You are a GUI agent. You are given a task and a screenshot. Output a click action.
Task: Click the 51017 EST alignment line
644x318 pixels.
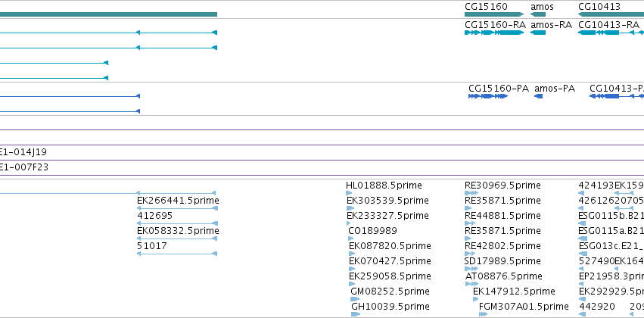point(177,254)
